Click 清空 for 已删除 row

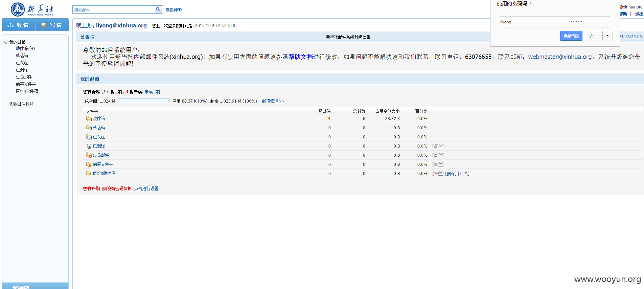438,146
